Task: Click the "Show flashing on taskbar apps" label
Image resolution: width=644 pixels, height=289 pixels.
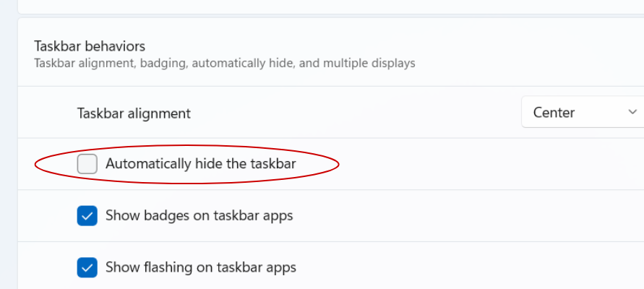Action: pyautogui.click(x=200, y=267)
